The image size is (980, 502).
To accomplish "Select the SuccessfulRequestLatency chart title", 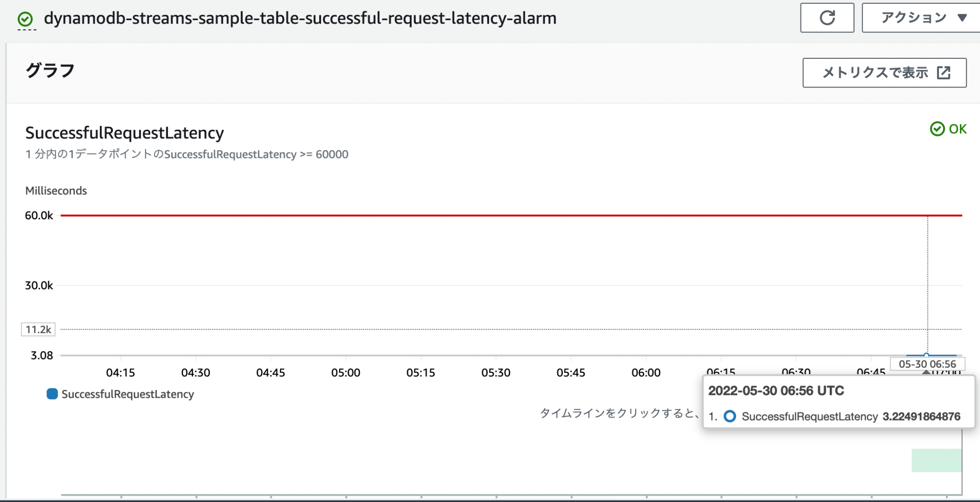I will click(124, 133).
